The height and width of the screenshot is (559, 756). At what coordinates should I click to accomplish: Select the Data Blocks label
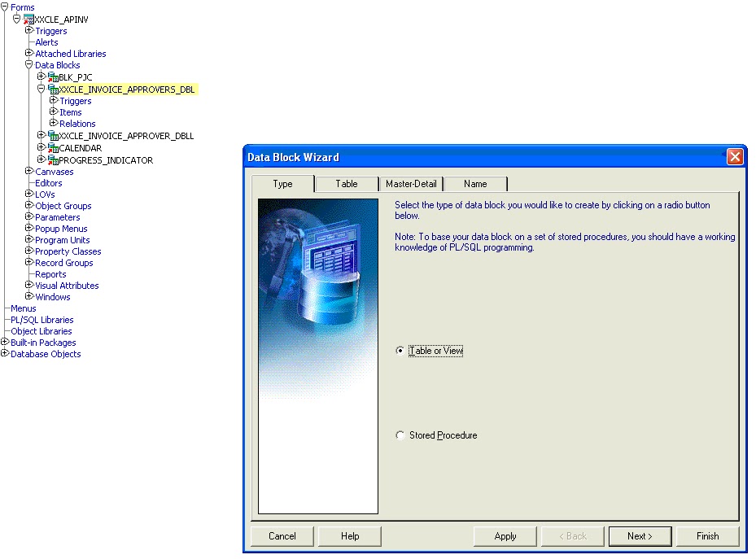point(58,65)
